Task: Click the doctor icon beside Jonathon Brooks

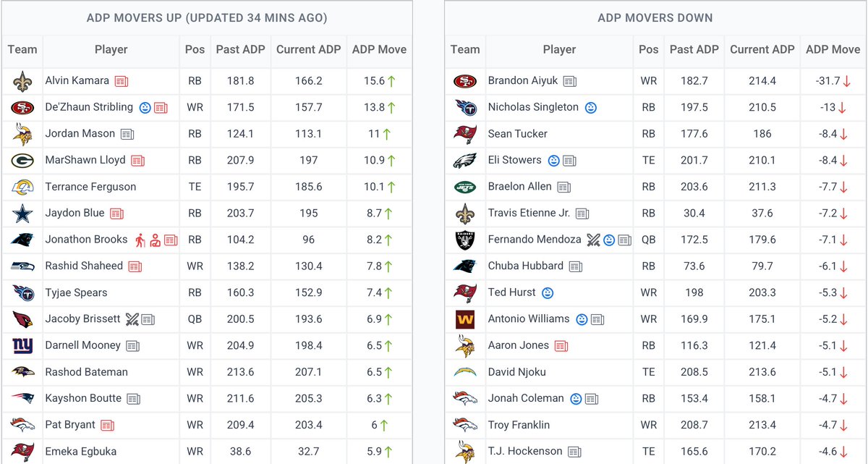Action: tap(156, 240)
